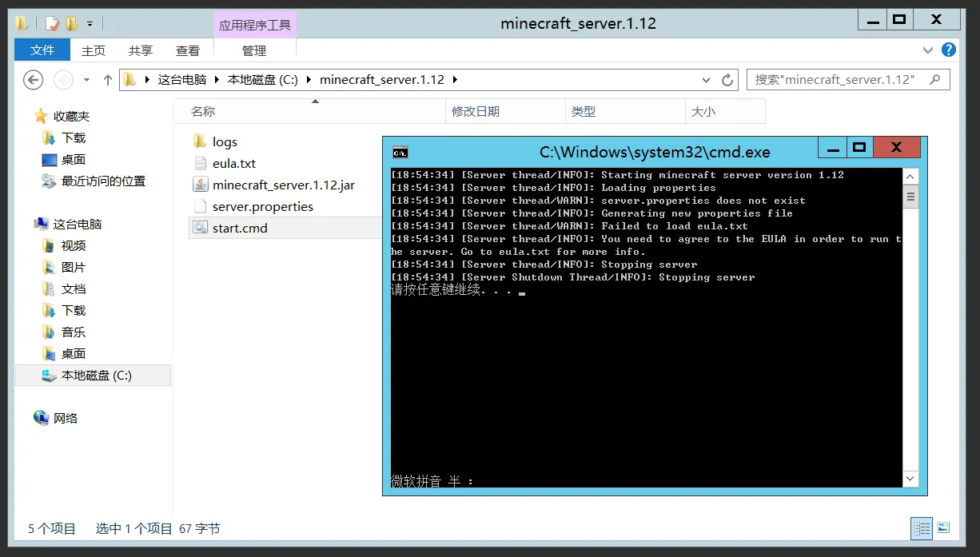Sort files by 修改日期 column
This screenshot has height=557, width=980.
coord(476,112)
